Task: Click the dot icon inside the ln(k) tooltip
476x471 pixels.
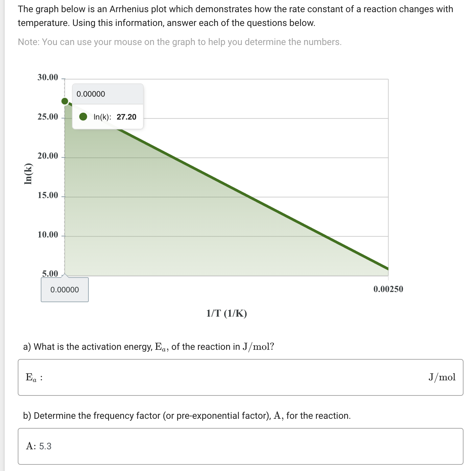Action: [83, 117]
